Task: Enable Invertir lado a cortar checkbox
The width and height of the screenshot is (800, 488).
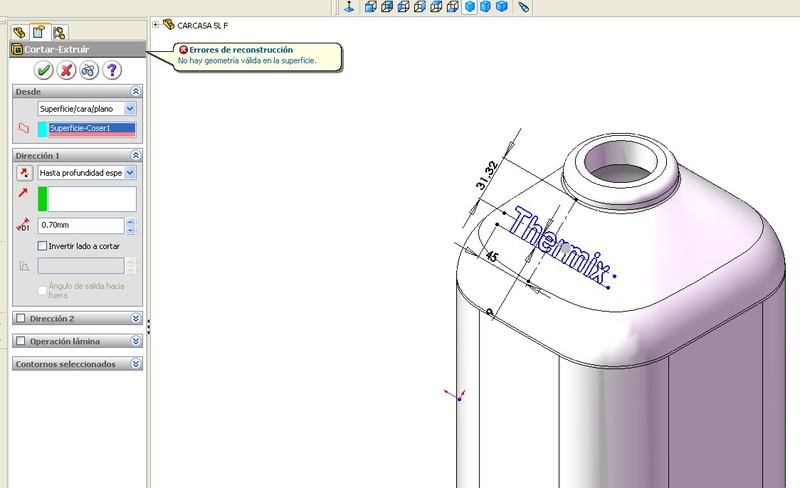Action: coord(42,246)
